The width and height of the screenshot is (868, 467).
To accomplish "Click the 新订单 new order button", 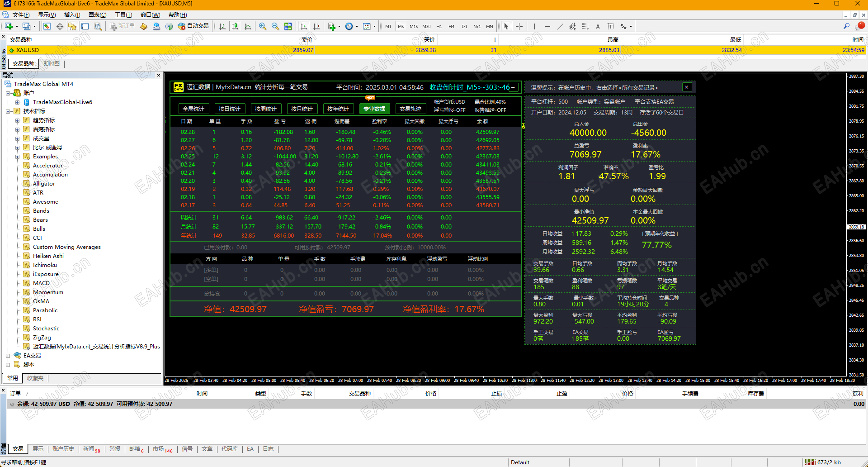I will click(123, 26).
